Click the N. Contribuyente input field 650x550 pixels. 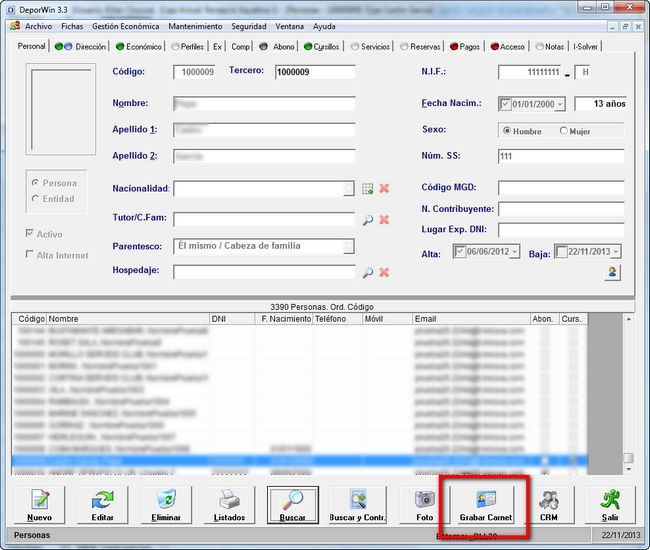pos(561,209)
